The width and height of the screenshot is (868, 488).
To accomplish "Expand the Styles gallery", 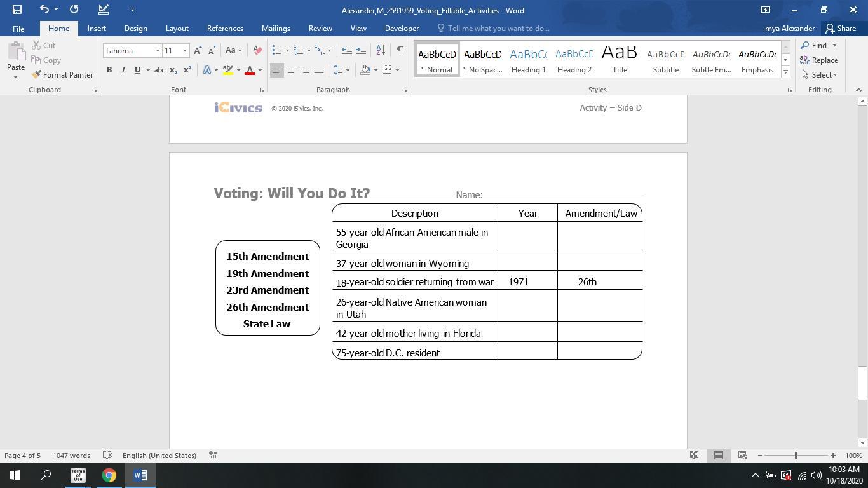I will click(x=785, y=72).
